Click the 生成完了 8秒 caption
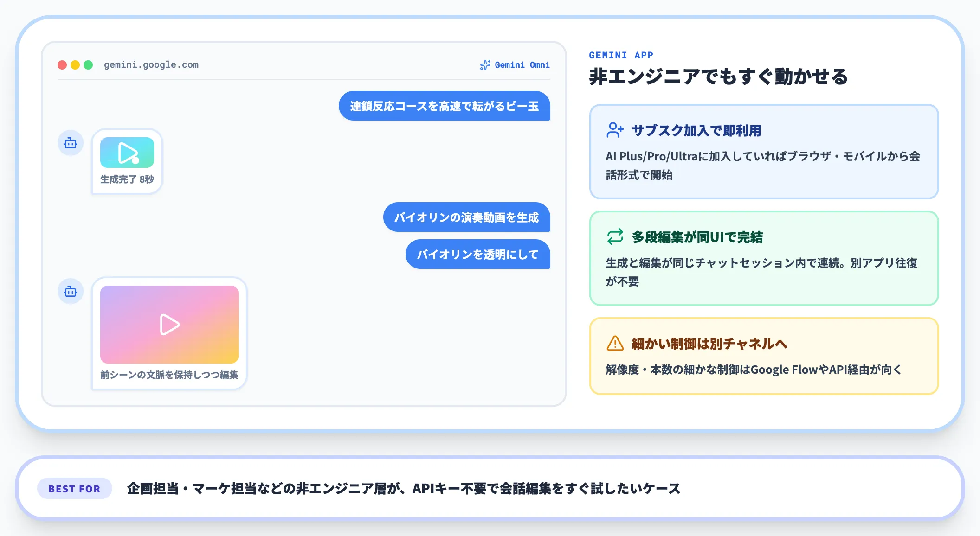 coord(127,179)
